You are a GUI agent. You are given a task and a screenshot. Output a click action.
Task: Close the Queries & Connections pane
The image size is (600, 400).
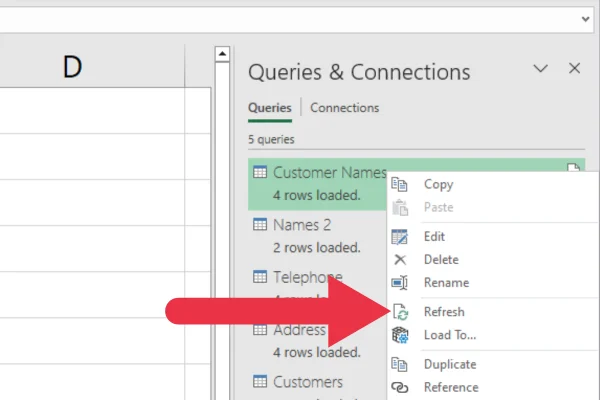574,69
